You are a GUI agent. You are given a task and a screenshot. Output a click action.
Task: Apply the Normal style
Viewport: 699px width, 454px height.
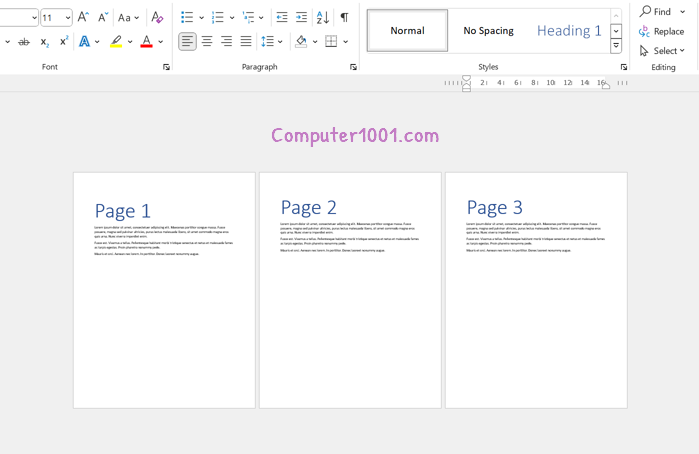(x=407, y=30)
